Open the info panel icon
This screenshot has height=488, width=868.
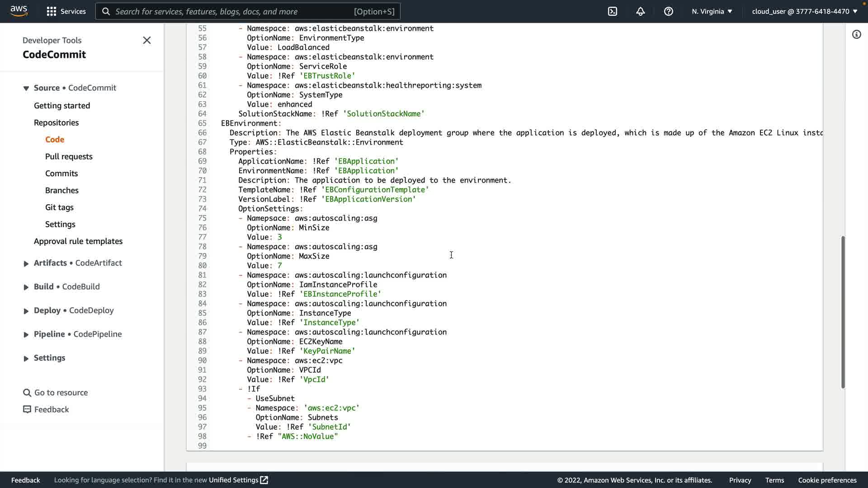pos(857,34)
